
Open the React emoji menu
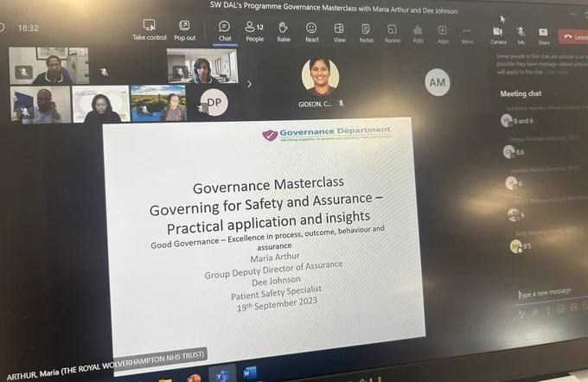pos(311,33)
